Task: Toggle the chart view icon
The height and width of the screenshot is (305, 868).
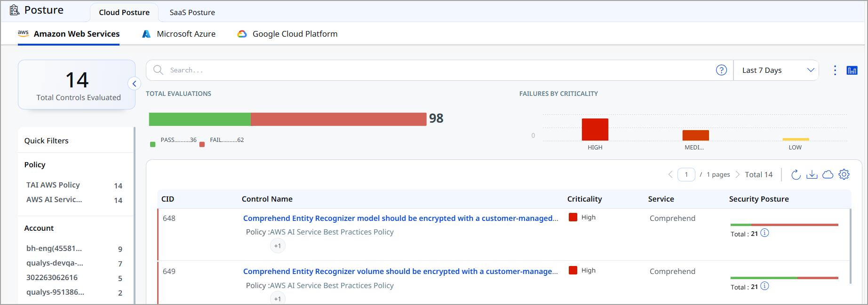Action: point(852,70)
